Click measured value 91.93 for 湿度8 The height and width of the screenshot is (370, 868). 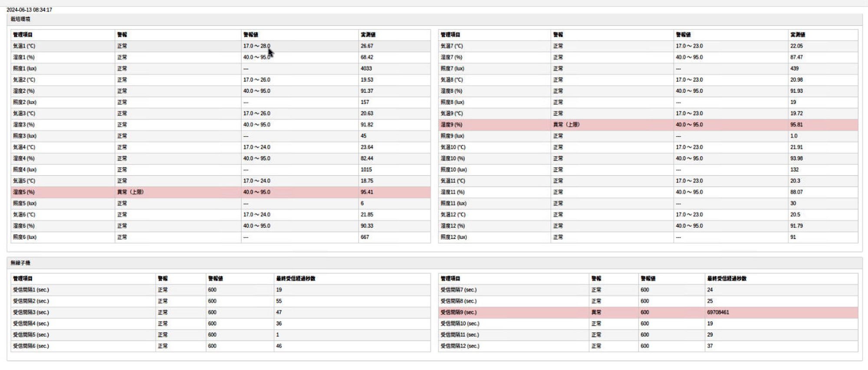[x=796, y=91]
